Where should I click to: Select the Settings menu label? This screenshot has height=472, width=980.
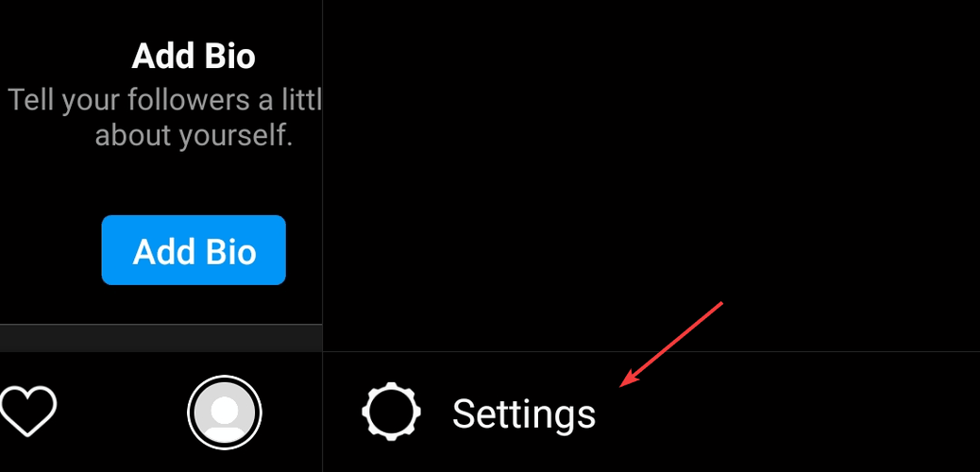coord(524,413)
